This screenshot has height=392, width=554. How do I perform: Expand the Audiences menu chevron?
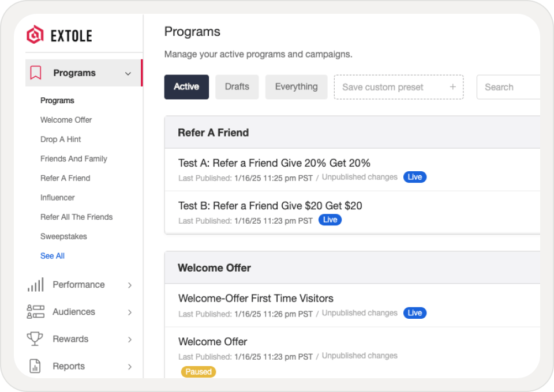point(130,312)
